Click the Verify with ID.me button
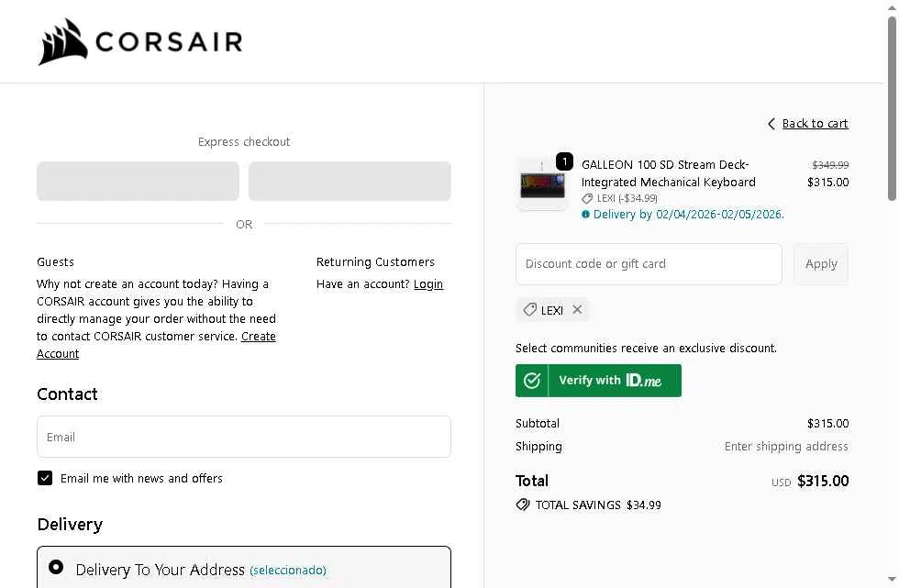Screen dimensions: 899x588 598,381
